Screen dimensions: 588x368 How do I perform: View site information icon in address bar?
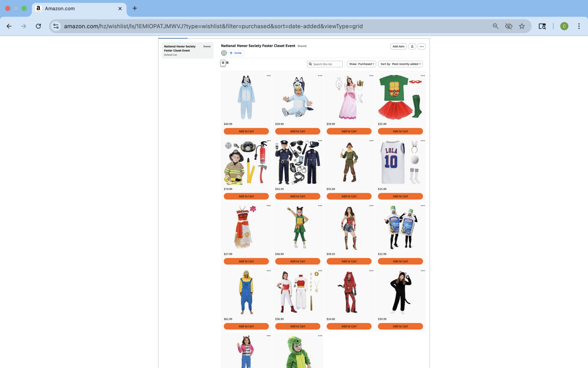56,26
